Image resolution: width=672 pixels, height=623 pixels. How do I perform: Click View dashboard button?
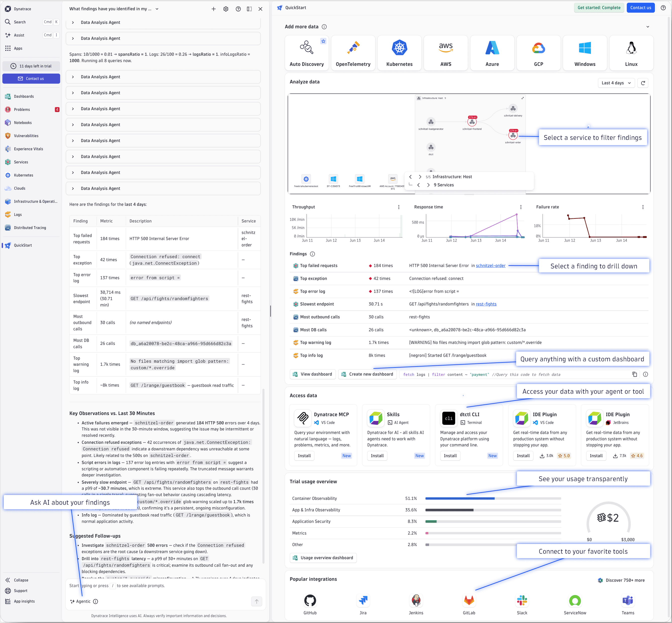313,374
